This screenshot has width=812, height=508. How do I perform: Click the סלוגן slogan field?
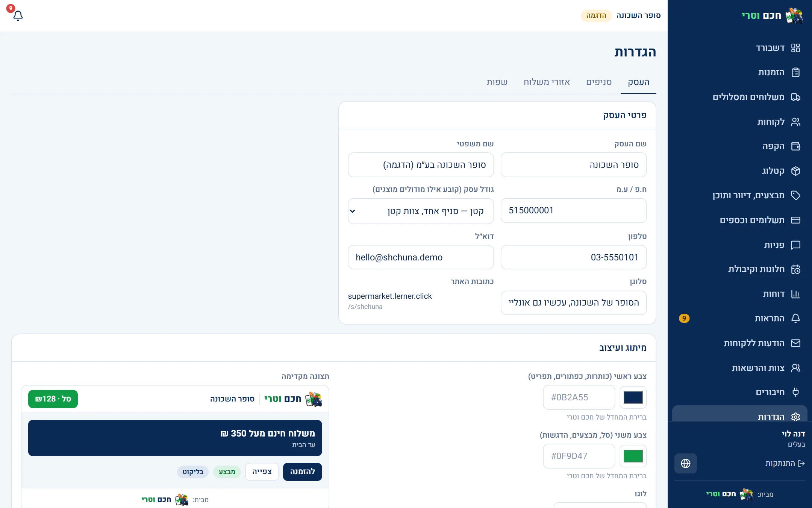tap(574, 303)
